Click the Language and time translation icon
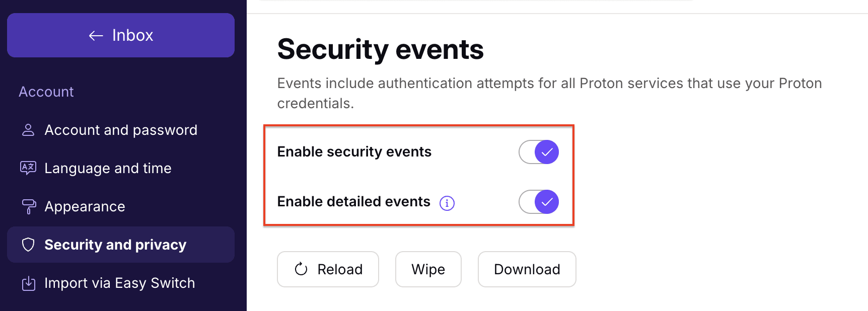The width and height of the screenshot is (868, 311). (x=28, y=168)
